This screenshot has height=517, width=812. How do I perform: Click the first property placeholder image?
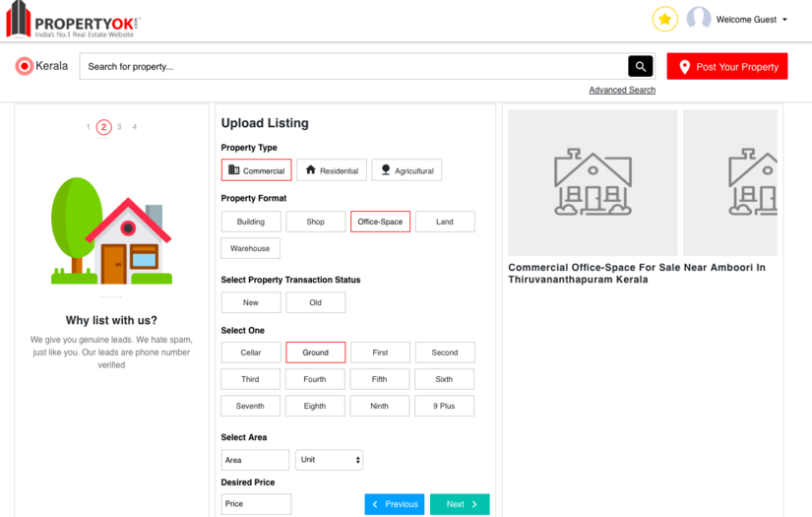point(593,182)
